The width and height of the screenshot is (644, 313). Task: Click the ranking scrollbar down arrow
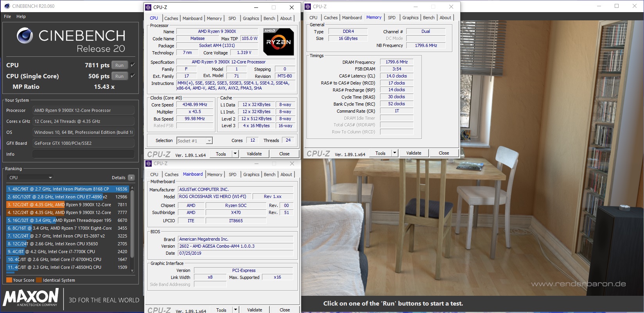(132, 270)
